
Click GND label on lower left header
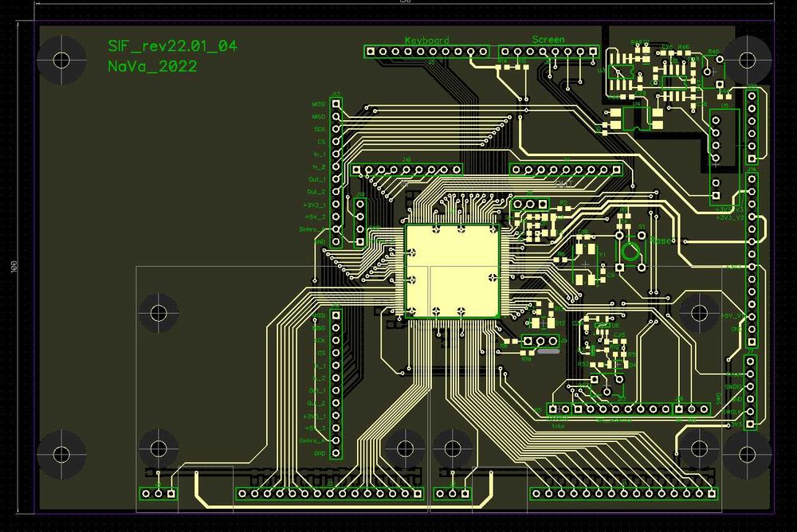320,454
